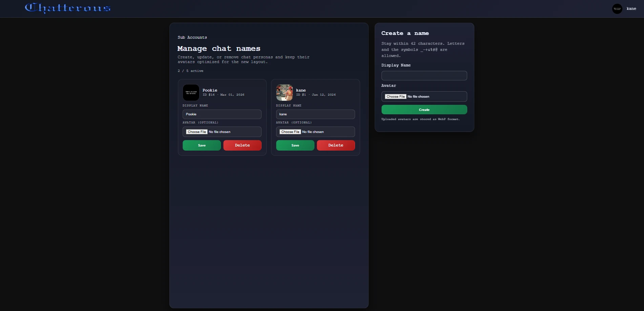Click the Sub Accounts label

pos(192,37)
